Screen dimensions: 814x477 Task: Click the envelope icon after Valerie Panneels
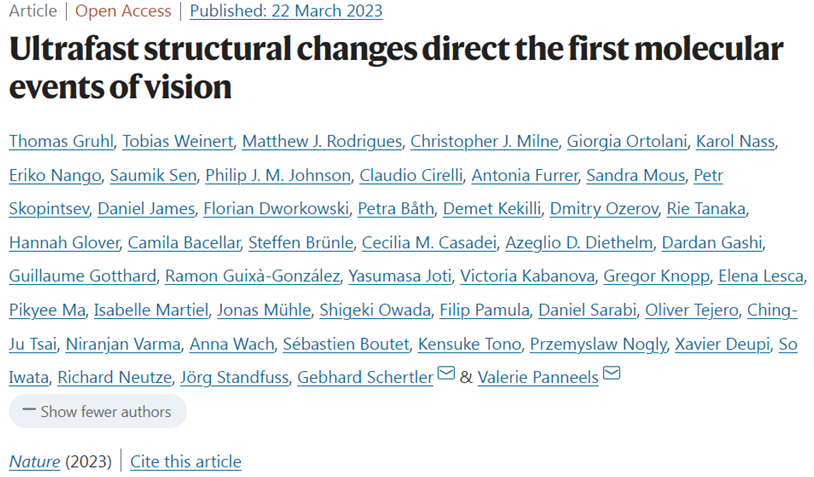[x=611, y=375]
